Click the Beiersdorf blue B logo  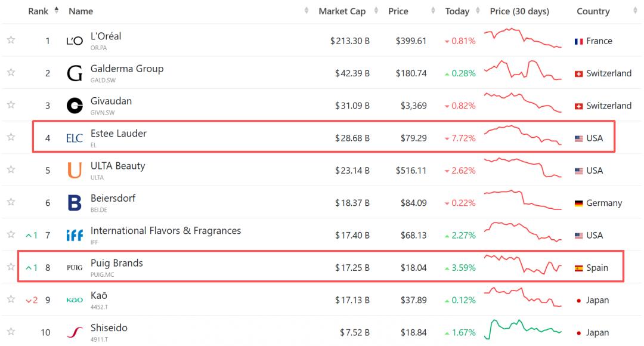[75, 203]
